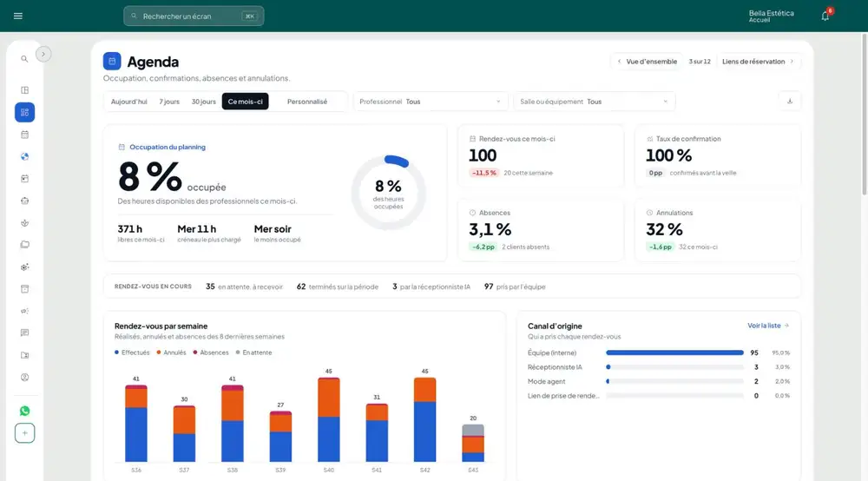Open the globe icon in the sidebar

24,156
